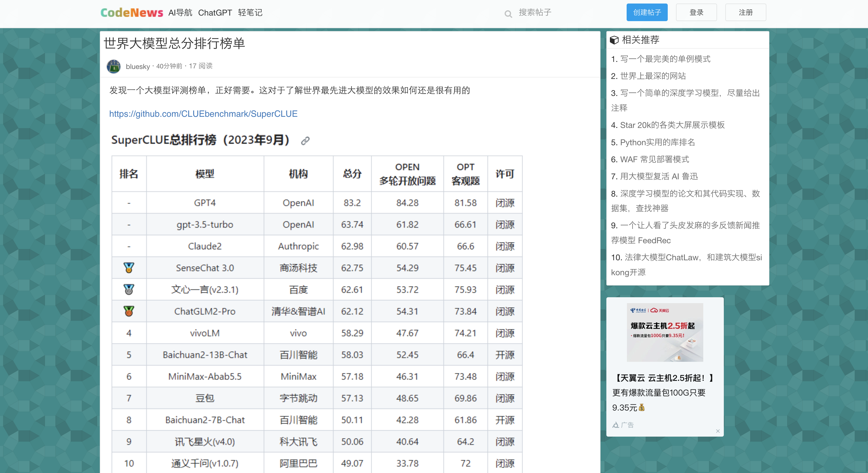The width and height of the screenshot is (868, 473).
Task: Click the 总分 column header
Action: 352,174
